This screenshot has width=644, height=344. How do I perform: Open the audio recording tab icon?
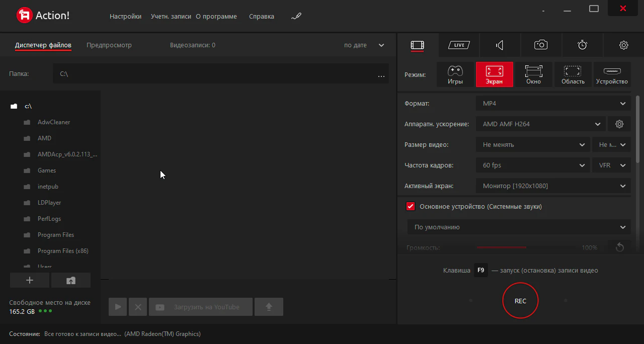[500, 45]
